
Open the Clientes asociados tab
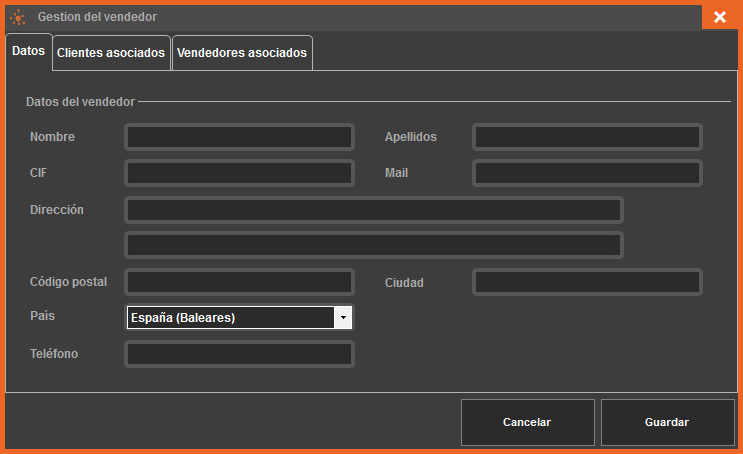111,53
